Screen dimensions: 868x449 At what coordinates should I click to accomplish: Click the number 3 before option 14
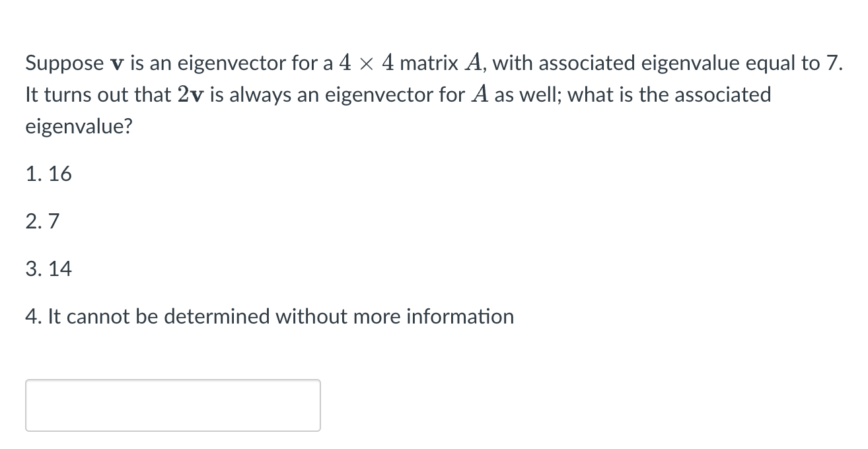tap(32, 269)
